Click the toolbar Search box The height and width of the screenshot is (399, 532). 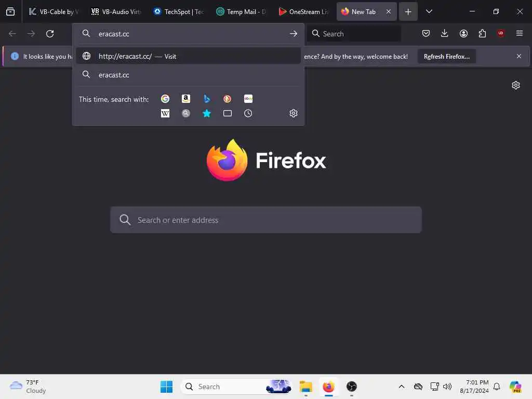[354, 34]
